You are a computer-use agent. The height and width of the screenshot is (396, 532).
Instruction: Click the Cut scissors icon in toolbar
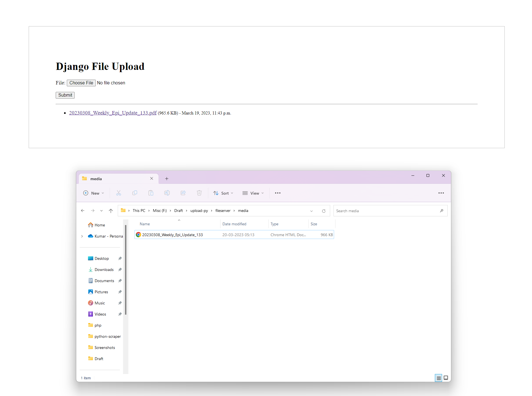click(119, 193)
